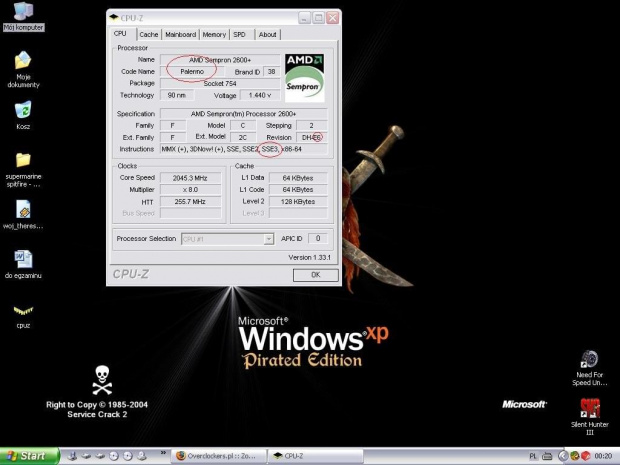Open the Start menu
620x465 pixels.
coord(30,456)
